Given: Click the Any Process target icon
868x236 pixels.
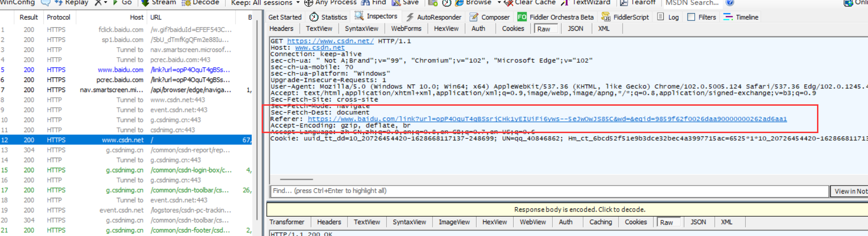Looking at the screenshot, I should pos(308,2).
